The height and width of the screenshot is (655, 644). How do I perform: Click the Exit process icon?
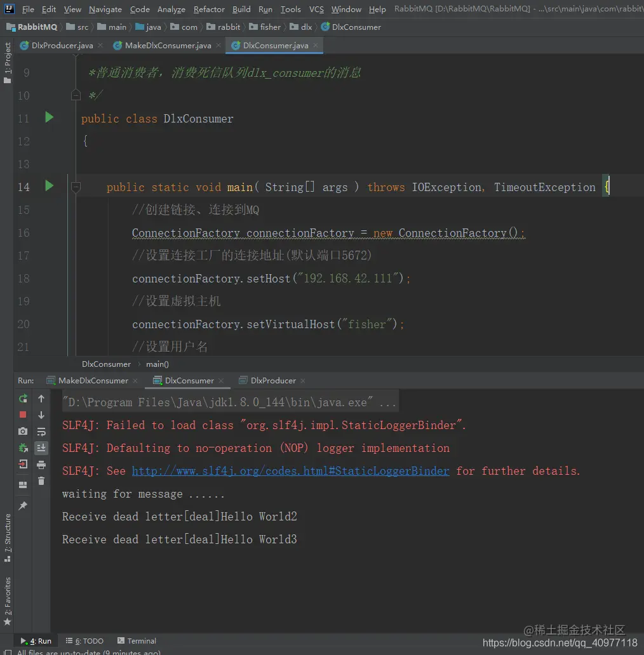(x=23, y=464)
